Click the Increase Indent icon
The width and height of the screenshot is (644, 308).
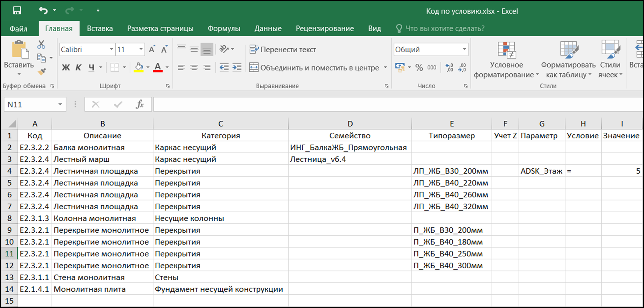pyautogui.click(x=237, y=67)
